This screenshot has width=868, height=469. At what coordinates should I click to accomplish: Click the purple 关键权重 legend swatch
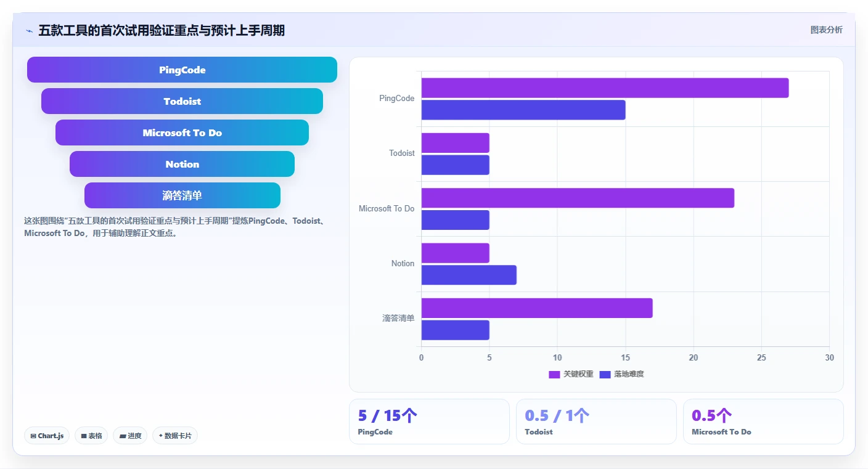point(554,374)
